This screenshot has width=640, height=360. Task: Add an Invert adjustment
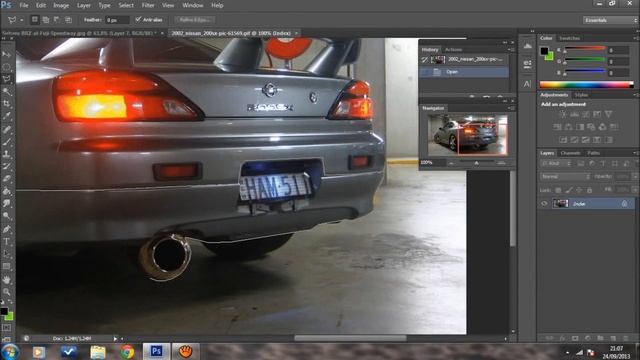[563, 140]
